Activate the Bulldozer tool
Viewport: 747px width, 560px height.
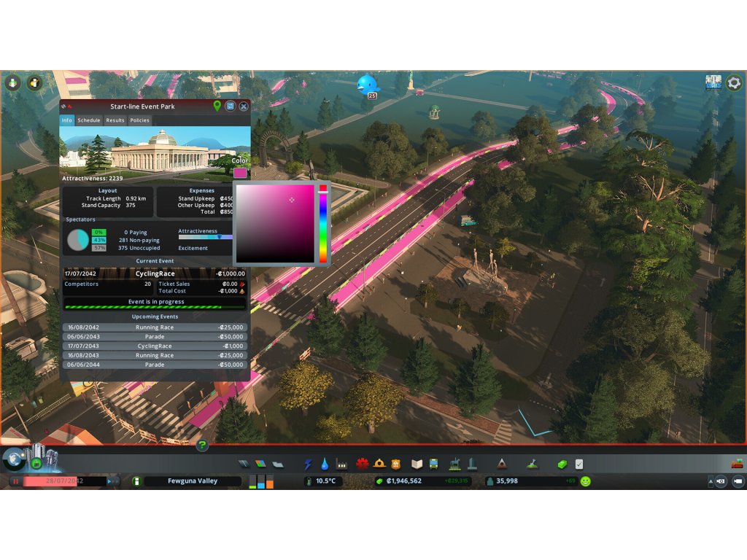pos(737,463)
